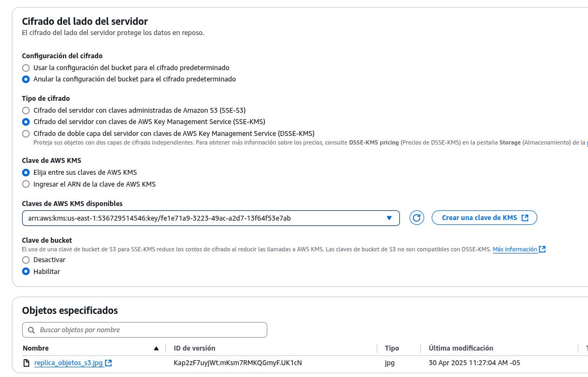Click the Nombre column sort arrow
The width and height of the screenshot is (588, 377).
pyautogui.click(x=156, y=348)
